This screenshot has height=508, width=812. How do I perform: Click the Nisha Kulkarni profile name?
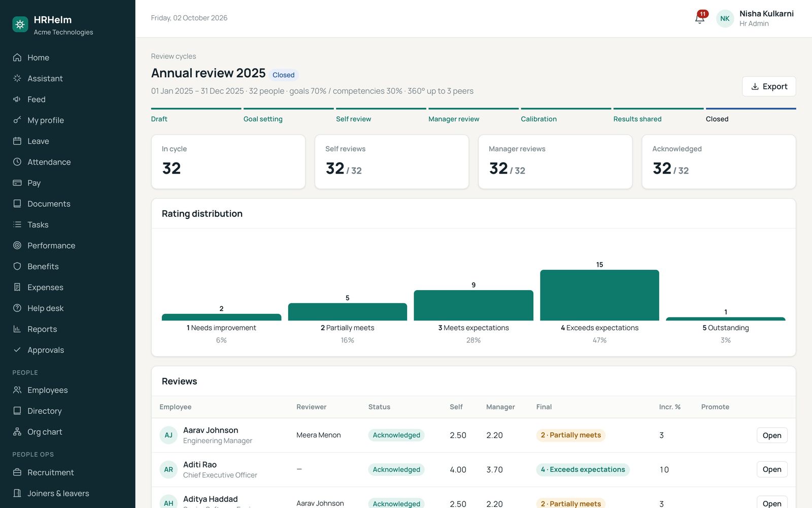pos(766,14)
